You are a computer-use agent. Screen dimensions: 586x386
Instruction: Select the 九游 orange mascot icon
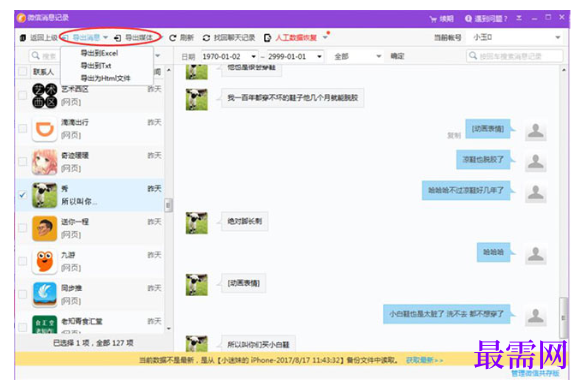44,261
